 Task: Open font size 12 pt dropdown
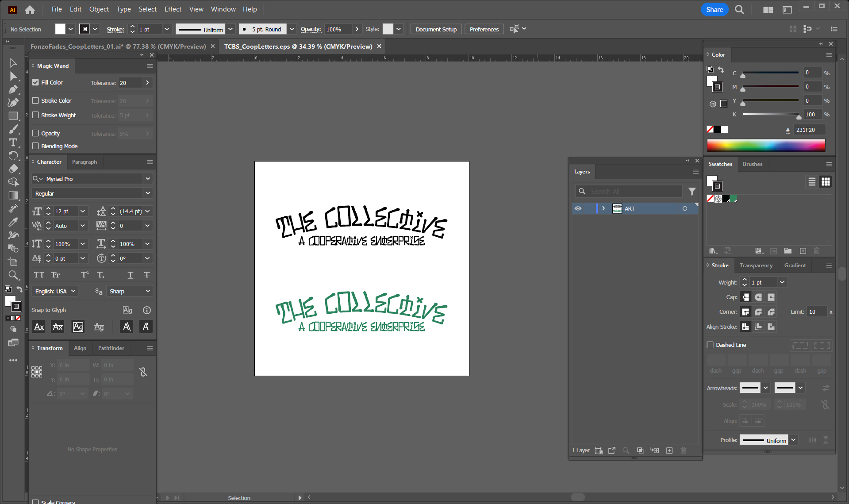(x=83, y=212)
